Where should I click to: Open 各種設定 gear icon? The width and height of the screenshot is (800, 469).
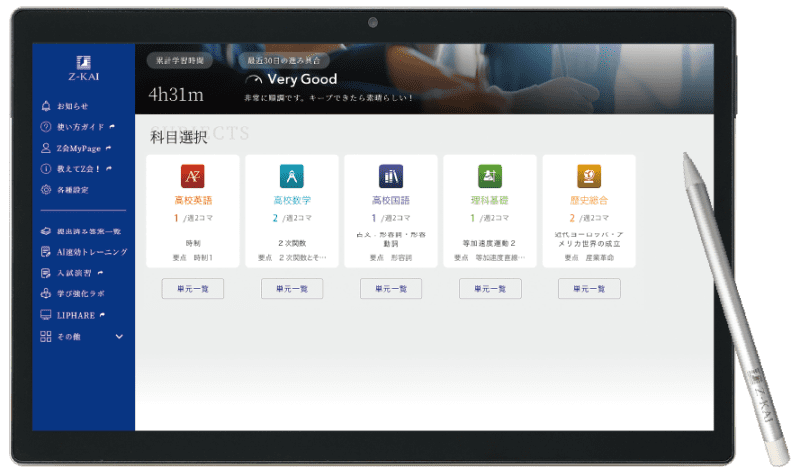point(46,190)
